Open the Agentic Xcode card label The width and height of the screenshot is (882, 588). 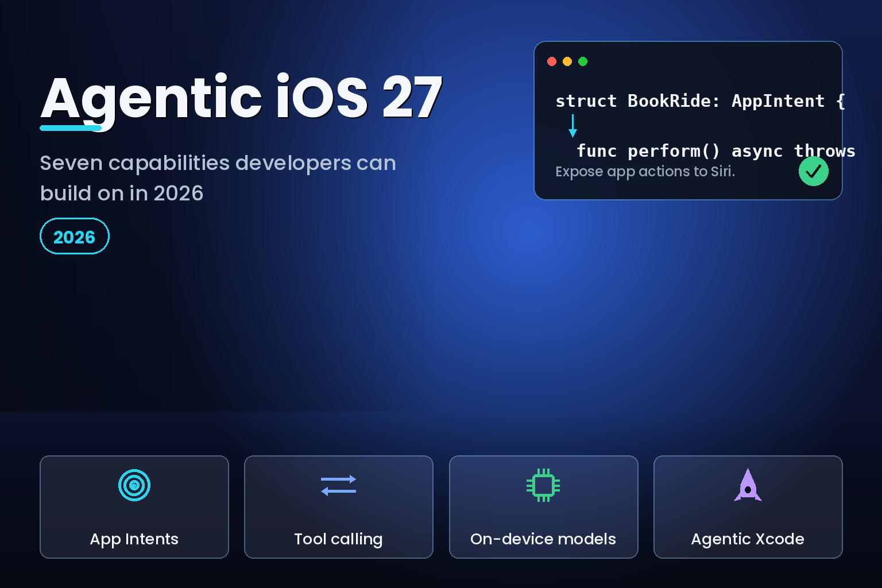[748, 539]
